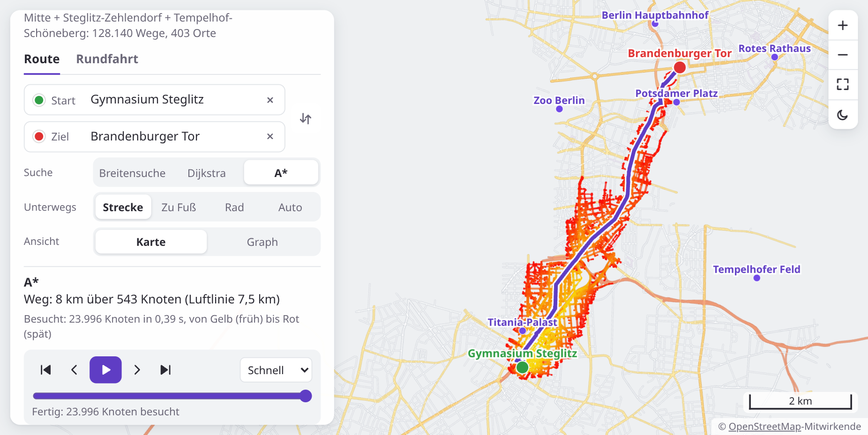Image resolution: width=868 pixels, height=435 pixels.
Task: Switch to dark mode
Action: pos(843,115)
